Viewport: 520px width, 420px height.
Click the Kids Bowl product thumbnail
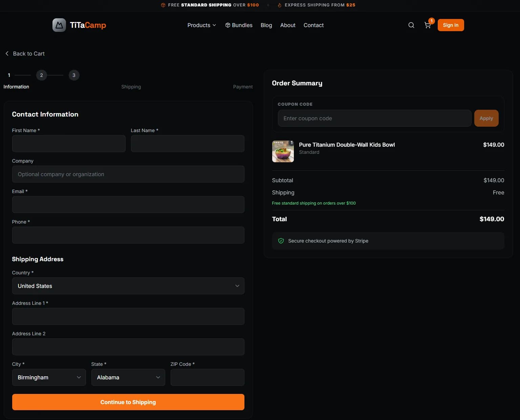coord(283,151)
